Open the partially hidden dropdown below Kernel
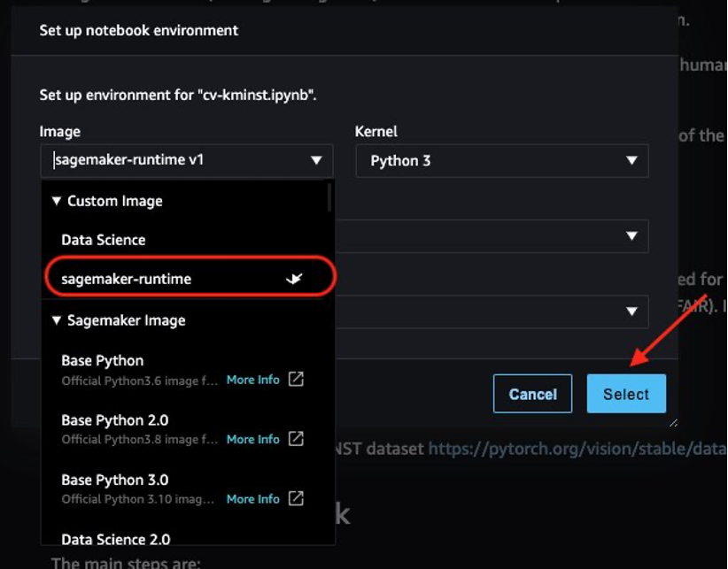The width and height of the screenshot is (728, 569). click(x=492, y=236)
